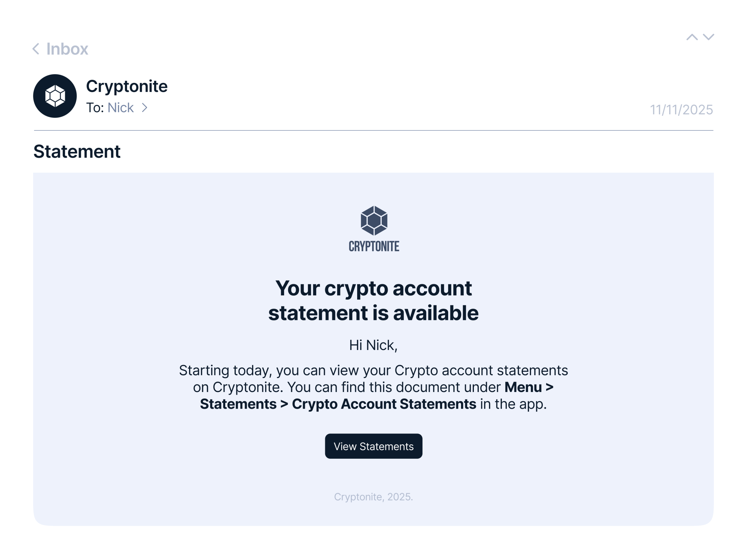The width and height of the screenshot is (747, 560).
Task: Click the Cryptonite sender name
Action: (x=127, y=86)
